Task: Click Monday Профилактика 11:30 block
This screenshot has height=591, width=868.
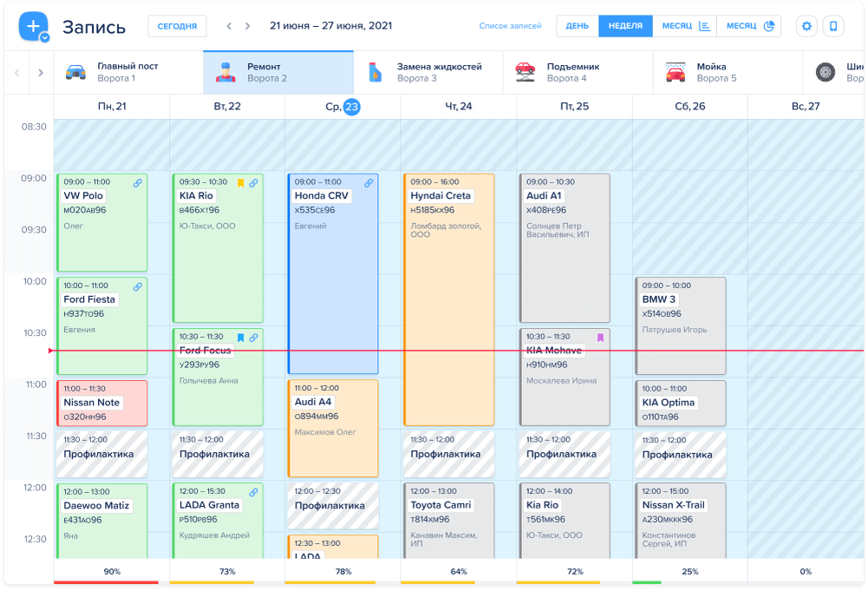Action: click(x=101, y=454)
